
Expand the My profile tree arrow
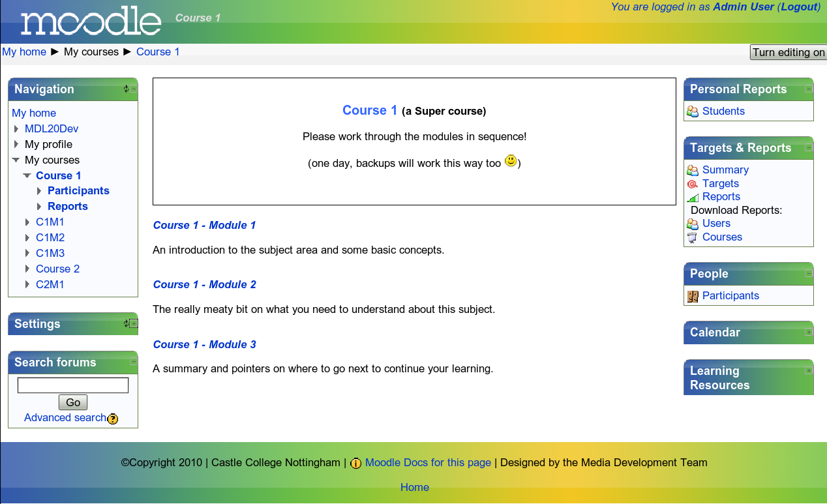(x=16, y=145)
